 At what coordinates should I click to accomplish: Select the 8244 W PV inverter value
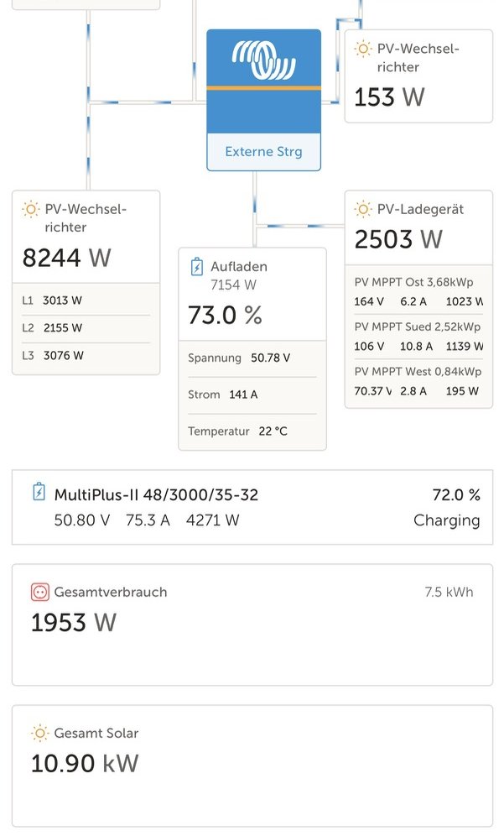tap(66, 258)
